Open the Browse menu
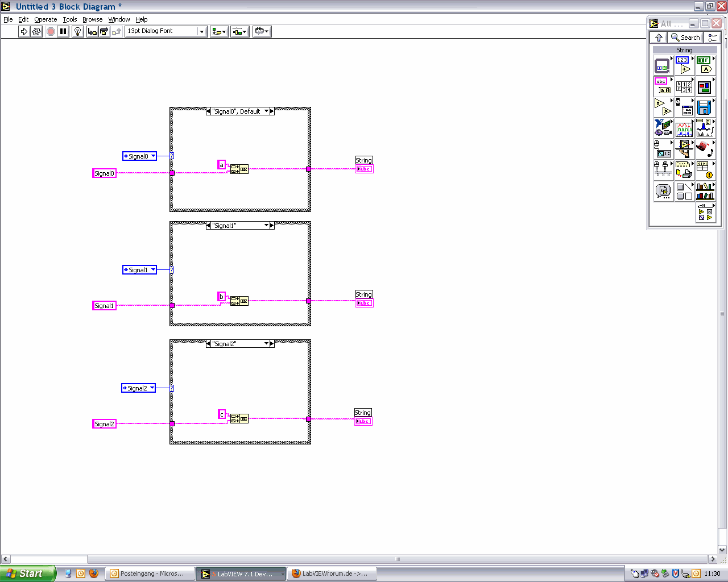The image size is (728, 582). click(x=93, y=19)
